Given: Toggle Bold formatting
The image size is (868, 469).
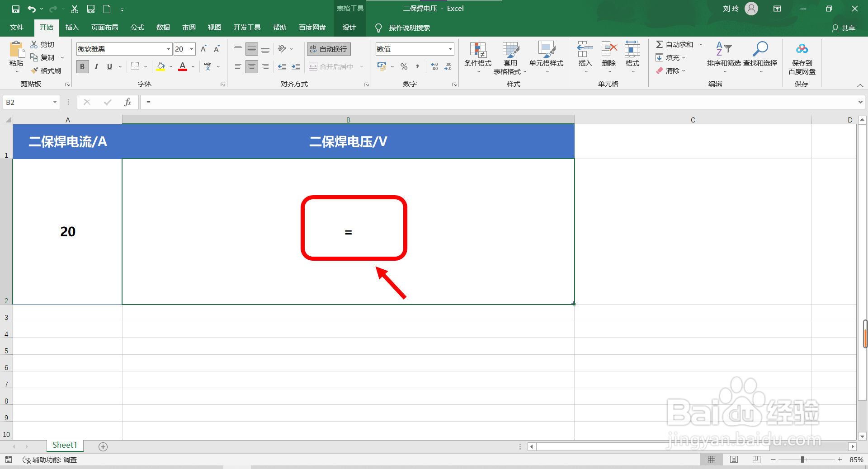Looking at the screenshot, I should [82, 66].
